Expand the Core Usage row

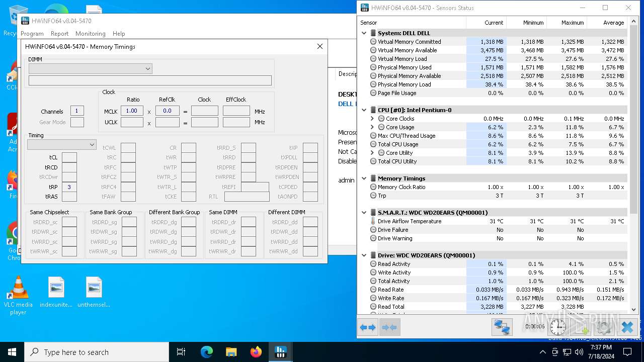click(372, 127)
